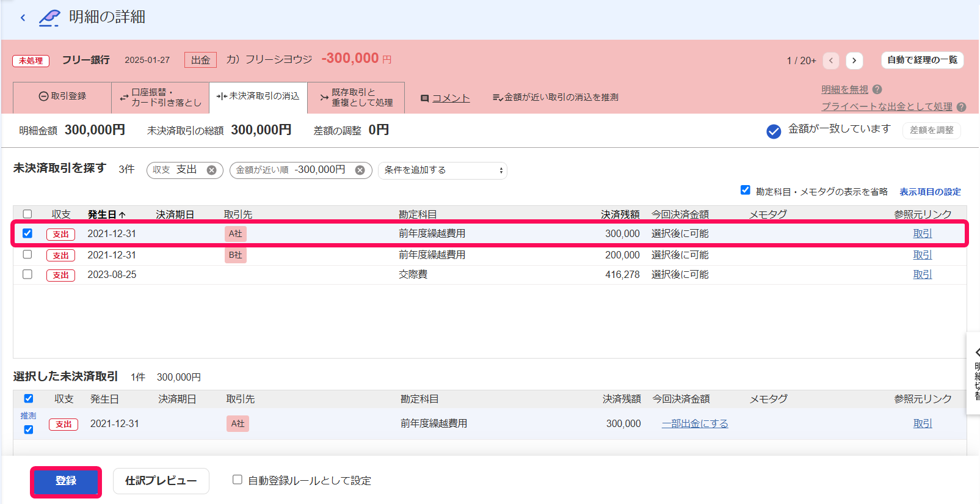Click the blue amount-matched check icon
Screen dimensions: 980x504
774,131
